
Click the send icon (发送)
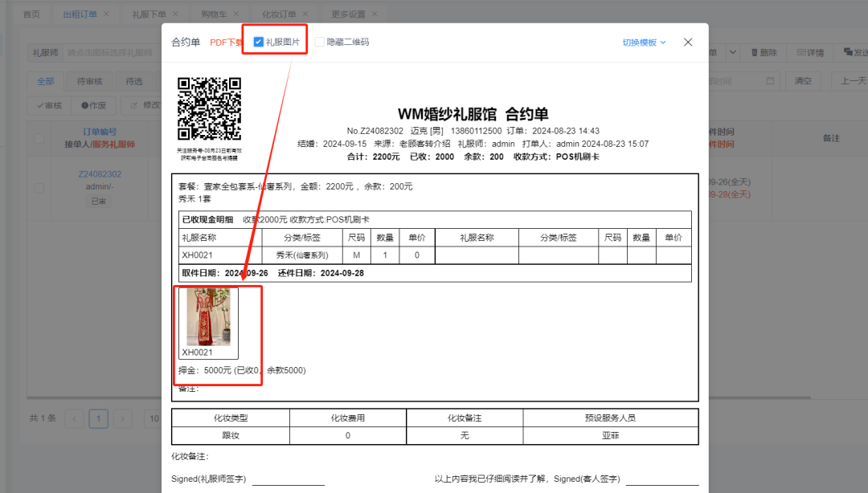pos(849,52)
